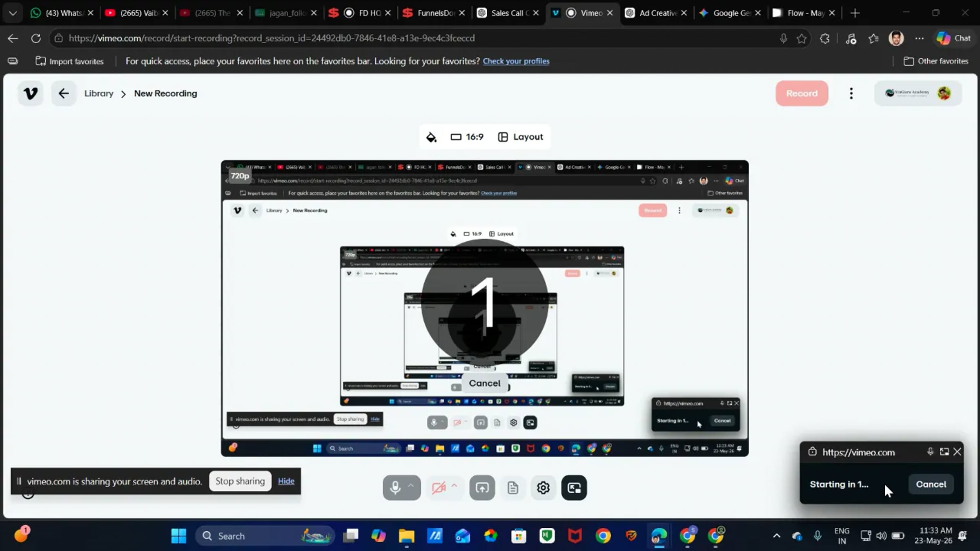Open File Explorer from the taskbar

click(x=406, y=536)
